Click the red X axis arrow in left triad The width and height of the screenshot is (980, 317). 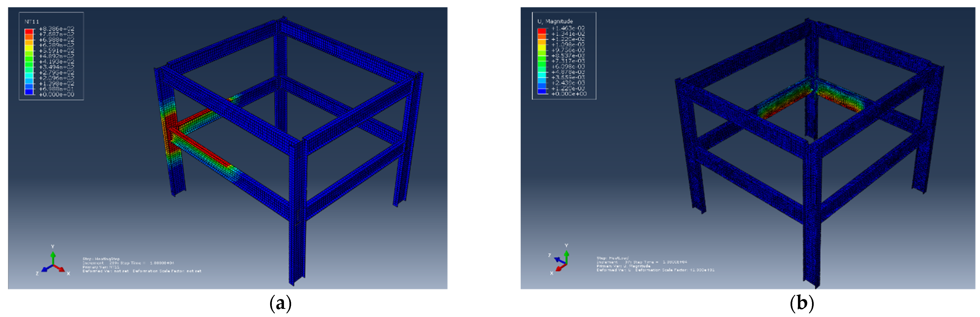coord(60,268)
